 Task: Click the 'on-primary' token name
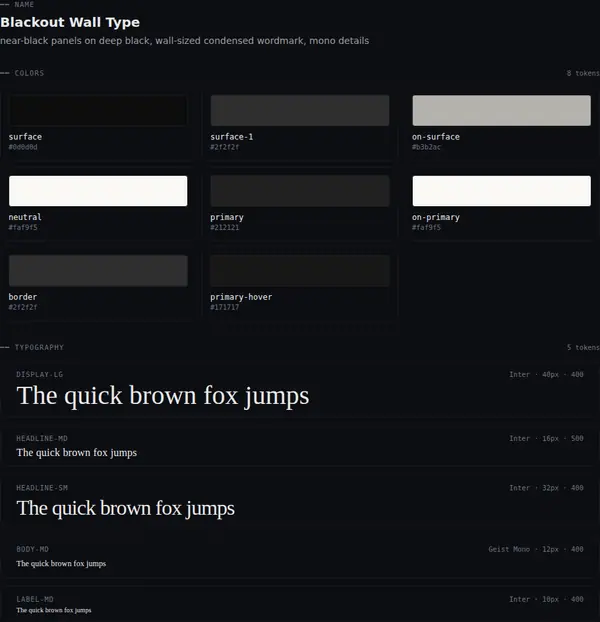pos(435,217)
